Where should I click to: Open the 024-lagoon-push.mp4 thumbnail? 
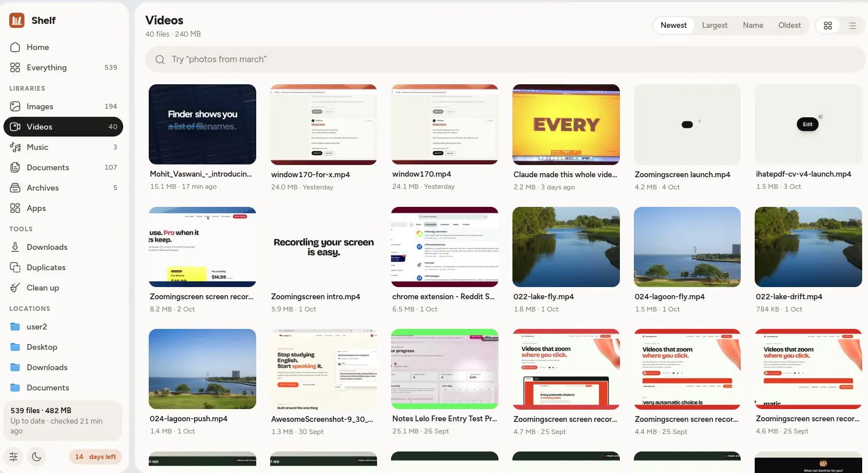pyautogui.click(x=202, y=369)
